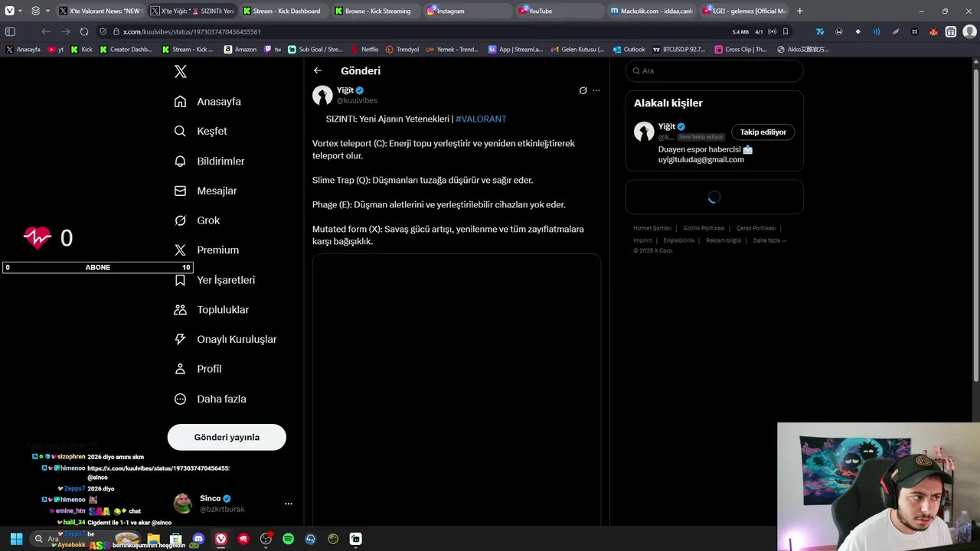Screen dimensions: 980x551
Task: Open Premium in the sidebar
Action: tap(207, 250)
